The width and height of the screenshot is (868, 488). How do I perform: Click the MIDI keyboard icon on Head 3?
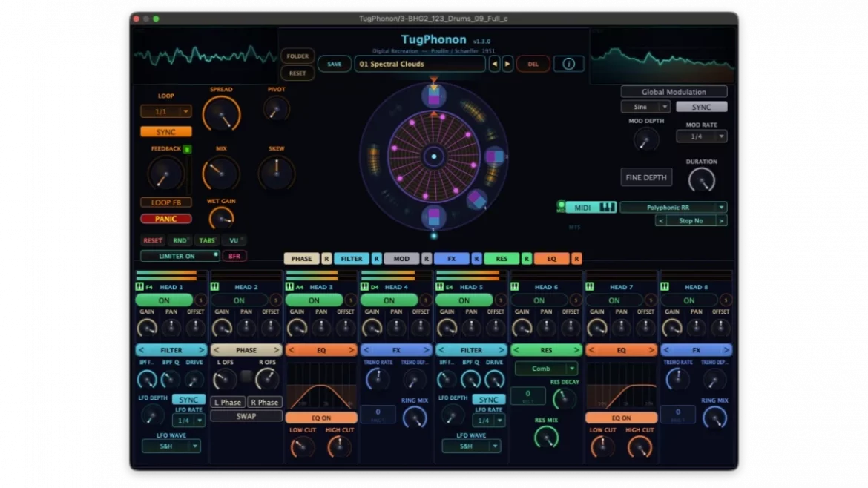tap(289, 286)
